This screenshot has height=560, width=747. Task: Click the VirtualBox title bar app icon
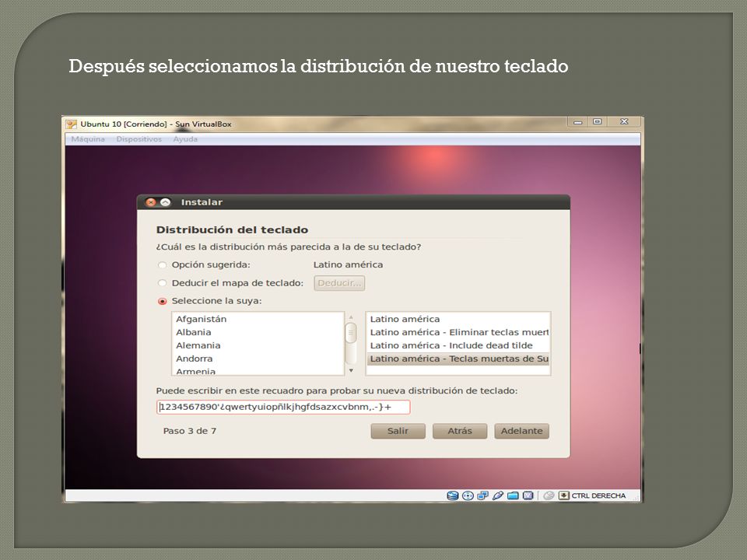(x=72, y=124)
